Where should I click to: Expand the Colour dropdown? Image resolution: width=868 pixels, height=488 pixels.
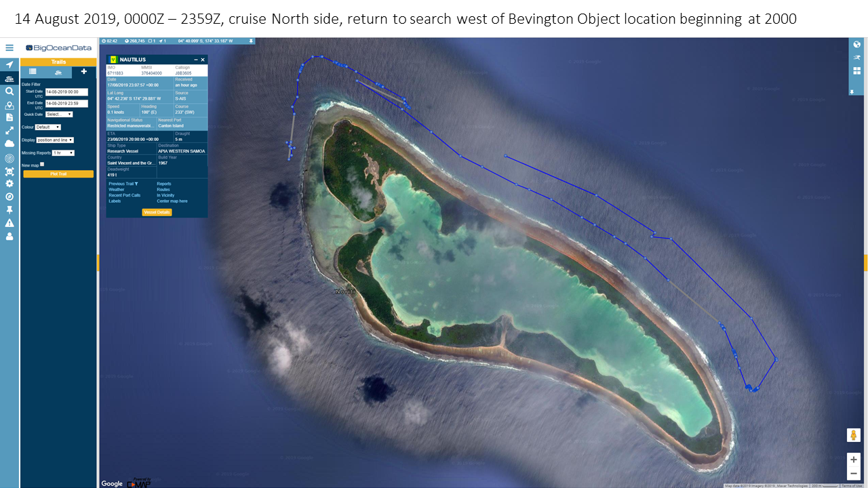point(48,127)
